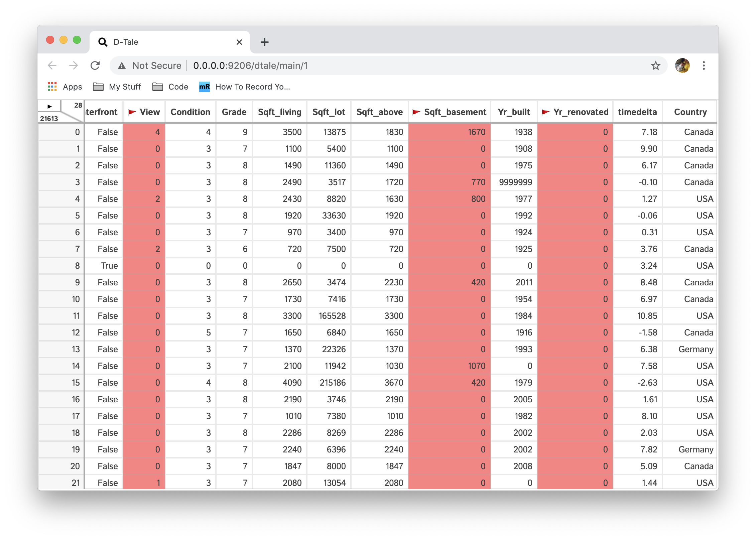Screen dimensions: 756x540
Task: Open the Grade column header menu
Action: [234, 112]
